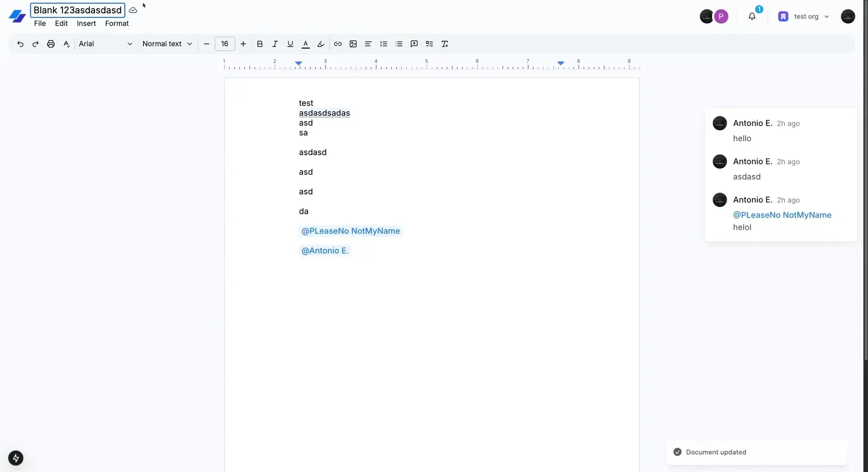Toggle bold formatting

point(260,44)
